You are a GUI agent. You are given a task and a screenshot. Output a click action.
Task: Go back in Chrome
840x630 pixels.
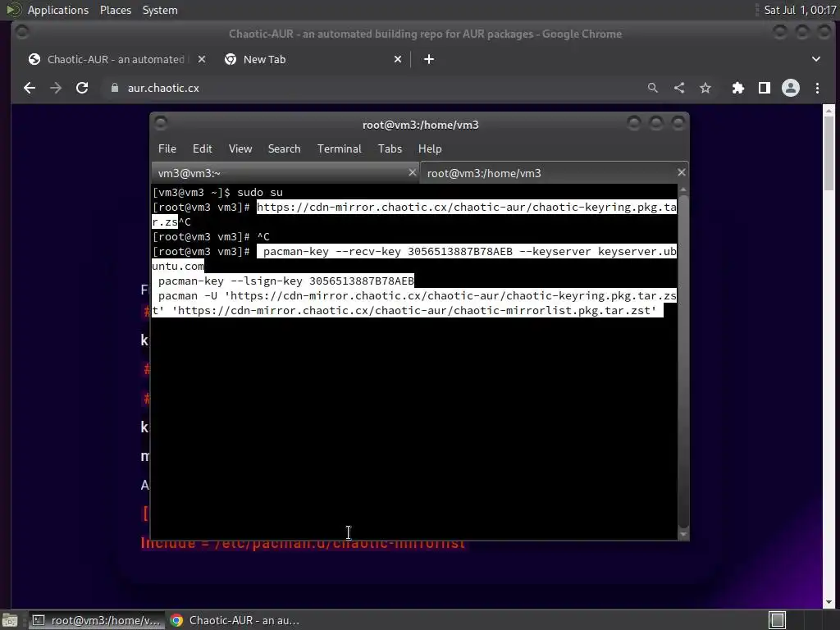(30, 88)
